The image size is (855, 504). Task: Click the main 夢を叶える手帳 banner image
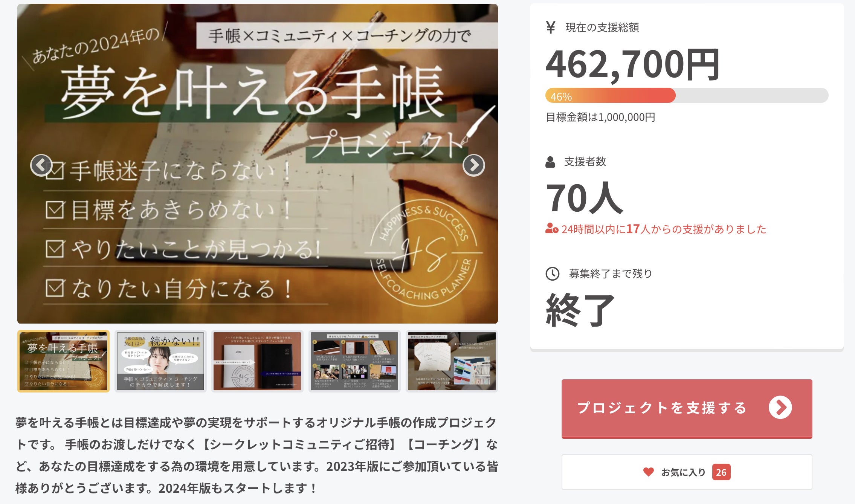pos(258,163)
